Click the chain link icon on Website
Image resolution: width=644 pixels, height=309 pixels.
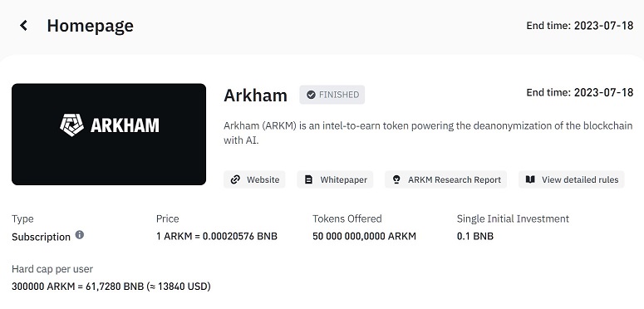point(235,179)
